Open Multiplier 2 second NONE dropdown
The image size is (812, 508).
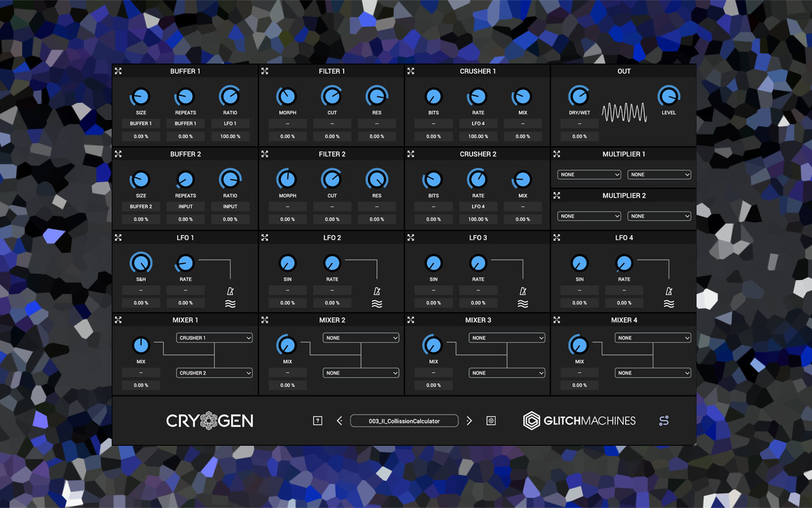coord(659,216)
